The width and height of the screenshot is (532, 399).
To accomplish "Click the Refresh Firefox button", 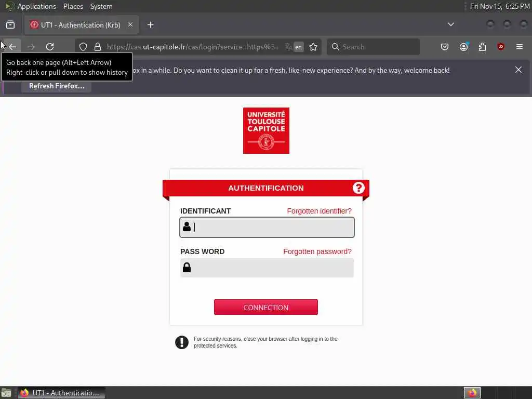I will 56,86.
